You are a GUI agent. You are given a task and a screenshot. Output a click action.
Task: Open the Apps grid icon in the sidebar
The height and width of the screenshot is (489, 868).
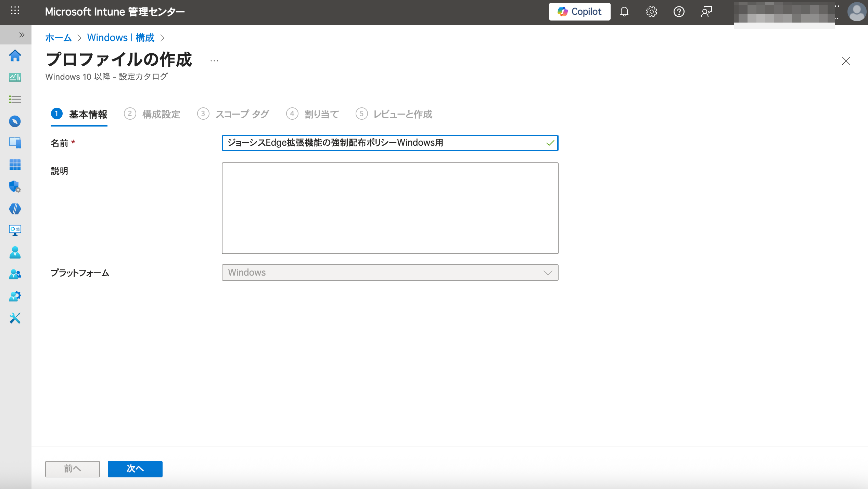pos(15,165)
